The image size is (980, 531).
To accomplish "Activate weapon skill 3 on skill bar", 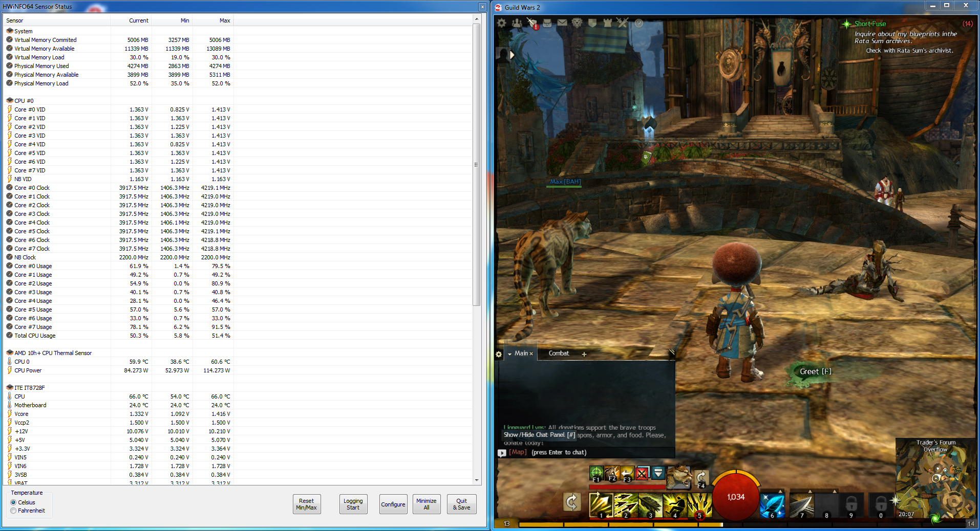I will pos(650,505).
